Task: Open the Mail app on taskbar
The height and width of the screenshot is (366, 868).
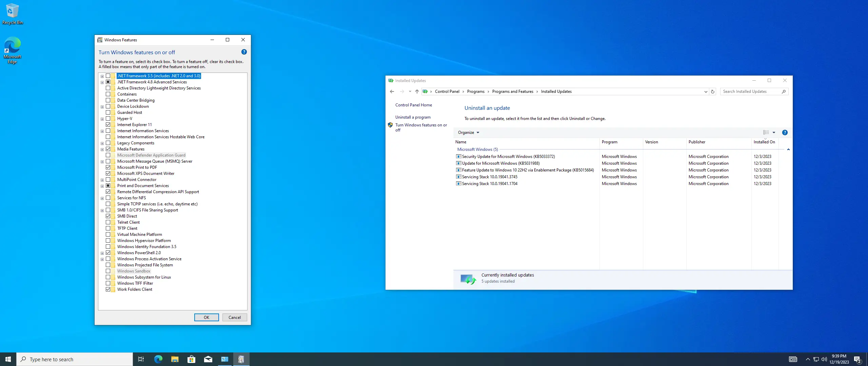Action: point(208,359)
